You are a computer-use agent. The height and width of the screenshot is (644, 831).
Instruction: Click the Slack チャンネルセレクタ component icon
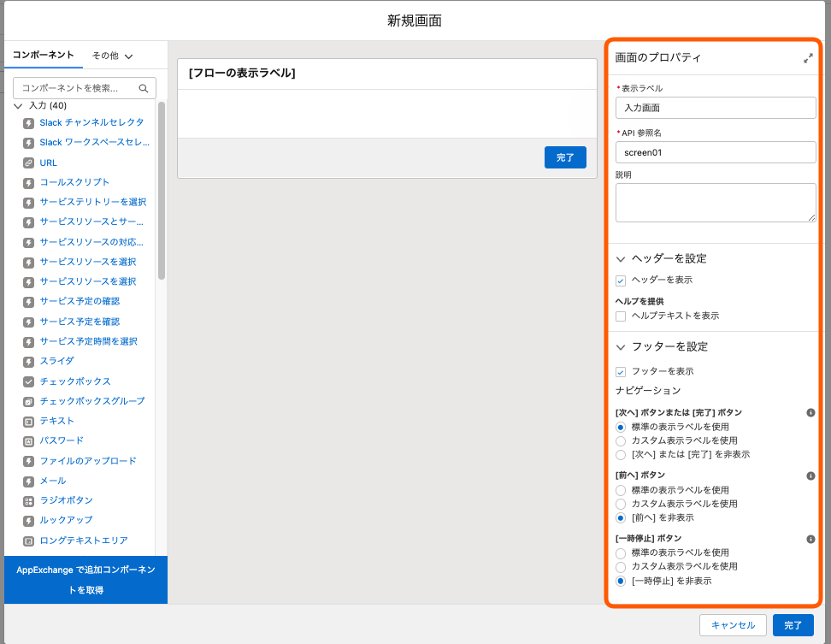[28, 123]
